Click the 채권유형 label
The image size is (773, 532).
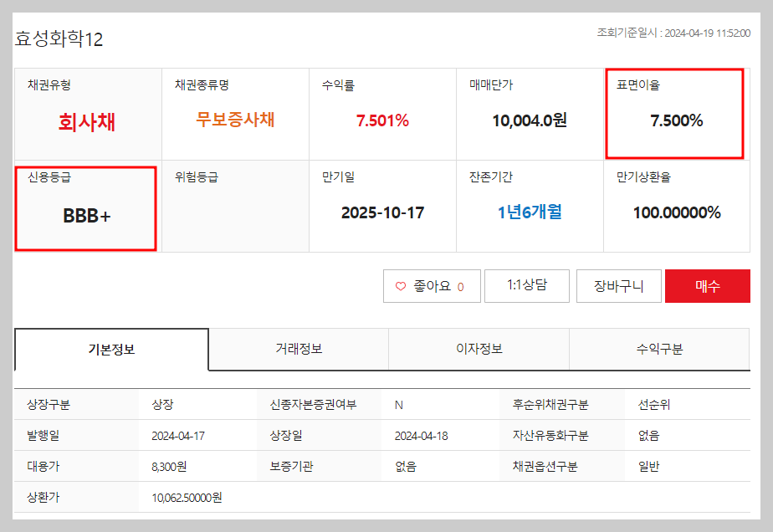[x=49, y=84]
